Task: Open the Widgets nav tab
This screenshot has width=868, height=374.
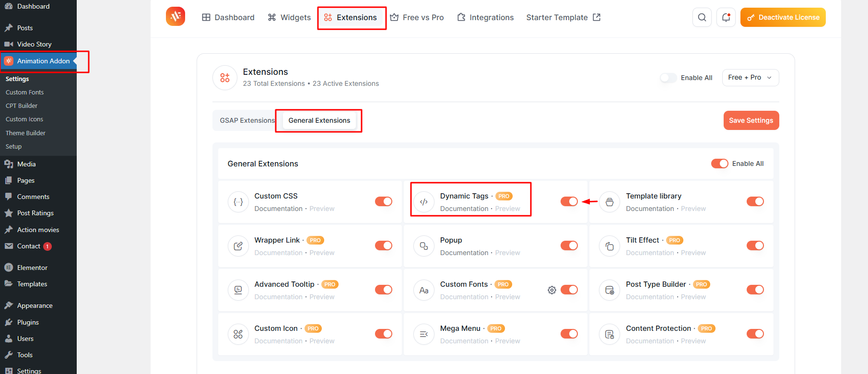Action: [289, 17]
